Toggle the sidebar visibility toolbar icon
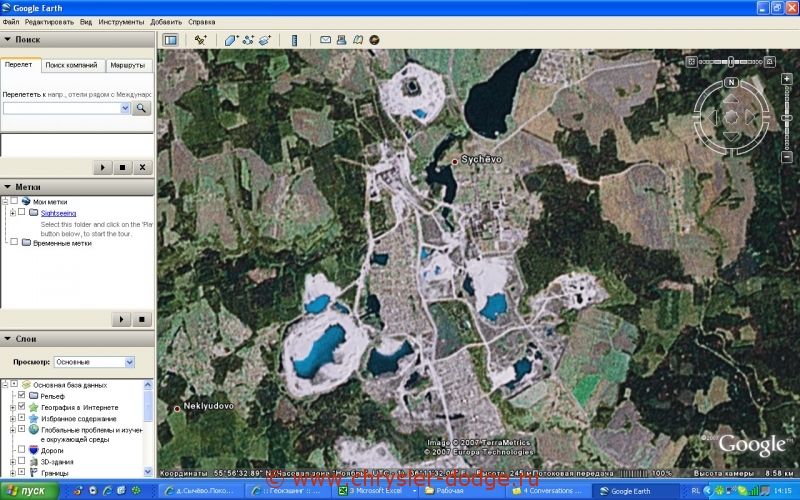Image resolution: width=800 pixels, height=500 pixels. pyautogui.click(x=170, y=40)
